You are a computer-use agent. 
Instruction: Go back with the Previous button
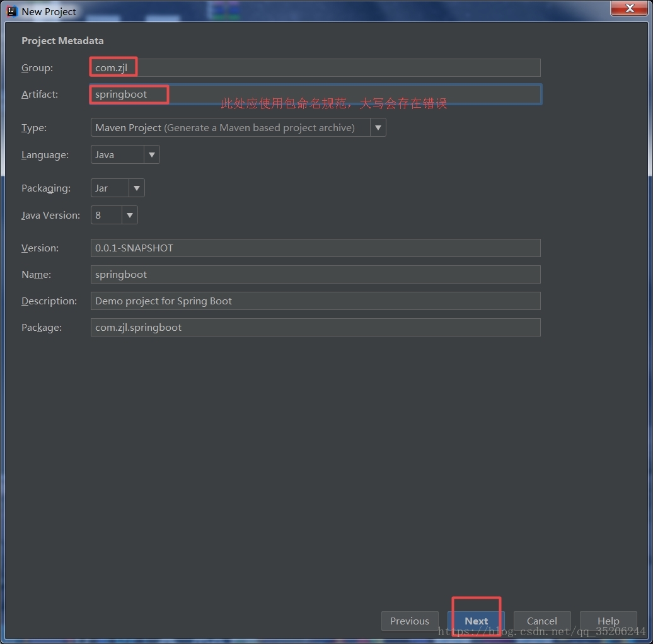pyautogui.click(x=410, y=621)
